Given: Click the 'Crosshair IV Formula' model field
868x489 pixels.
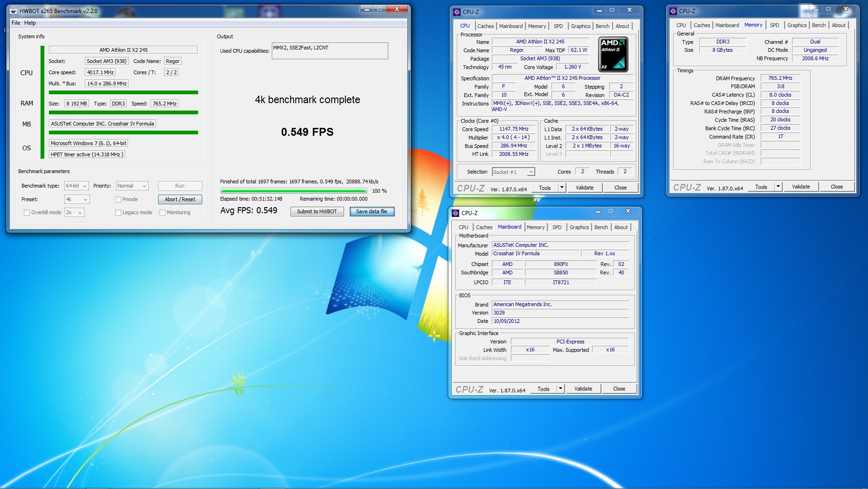Looking at the screenshot, I should click(x=536, y=253).
